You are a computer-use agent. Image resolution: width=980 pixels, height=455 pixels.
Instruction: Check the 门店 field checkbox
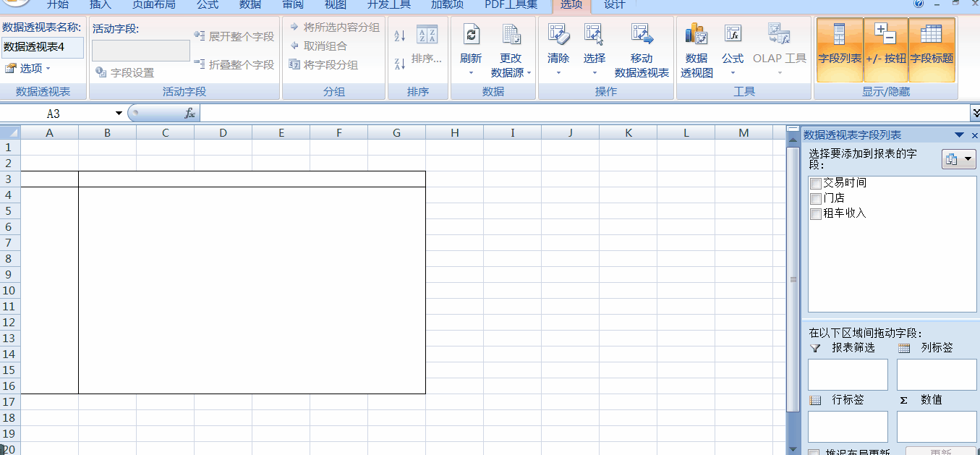pyautogui.click(x=815, y=198)
